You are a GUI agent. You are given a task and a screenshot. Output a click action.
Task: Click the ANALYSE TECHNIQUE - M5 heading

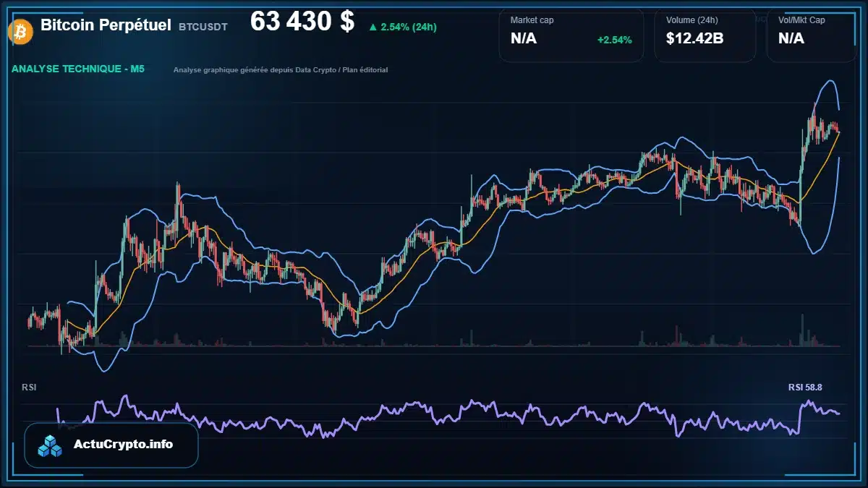tap(78, 69)
